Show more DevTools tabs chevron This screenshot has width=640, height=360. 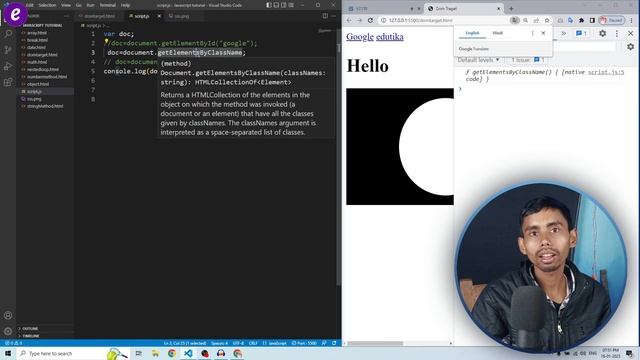pyautogui.click(x=564, y=33)
